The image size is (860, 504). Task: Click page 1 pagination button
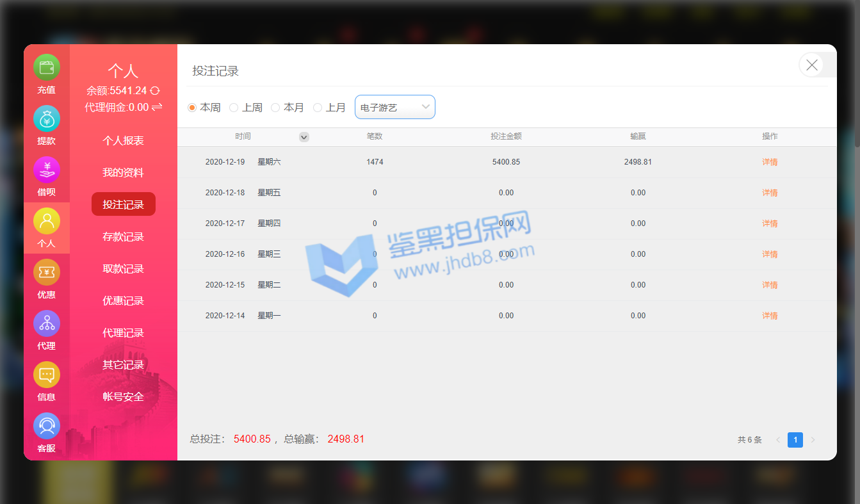pos(795,440)
